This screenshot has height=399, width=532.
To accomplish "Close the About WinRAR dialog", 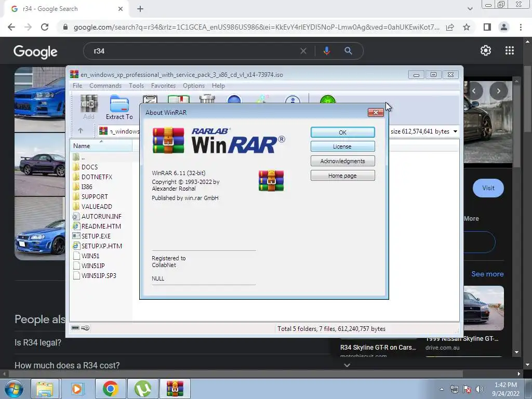I will 376,112.
